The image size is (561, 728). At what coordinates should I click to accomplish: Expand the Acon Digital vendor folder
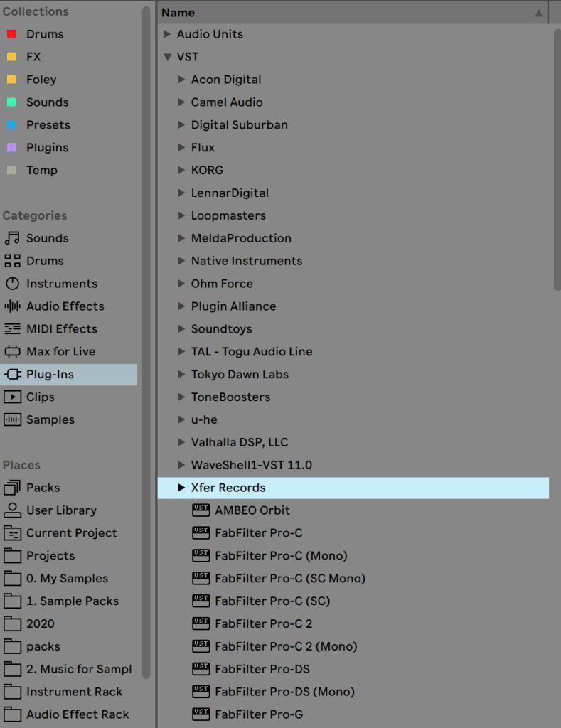(x=181, y=80)
